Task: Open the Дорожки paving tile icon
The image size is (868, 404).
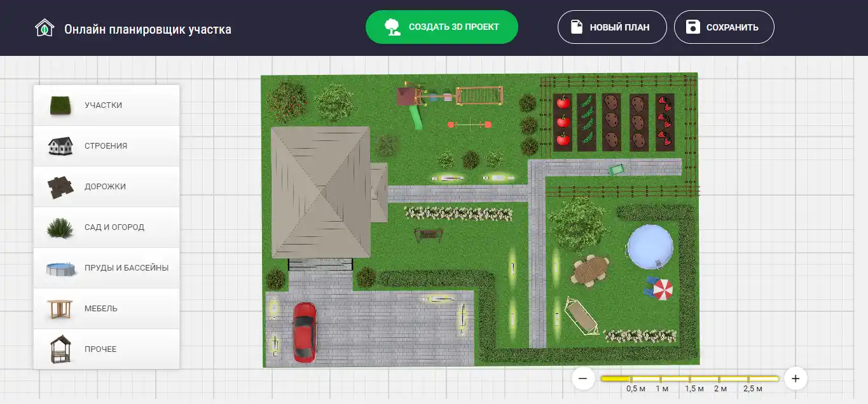Action: click(x=60, y=187)
